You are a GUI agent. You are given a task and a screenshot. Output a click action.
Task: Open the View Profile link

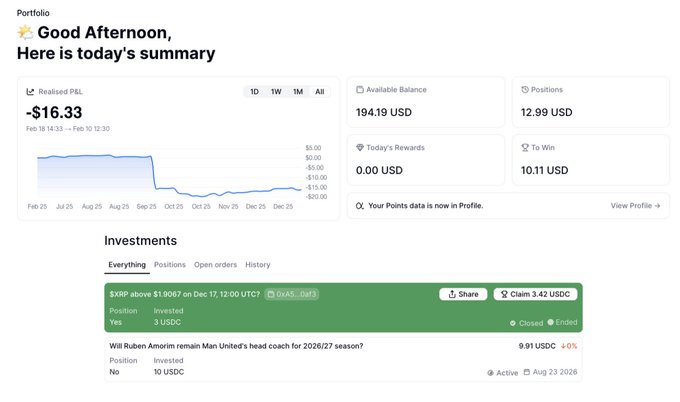[635, 205]
